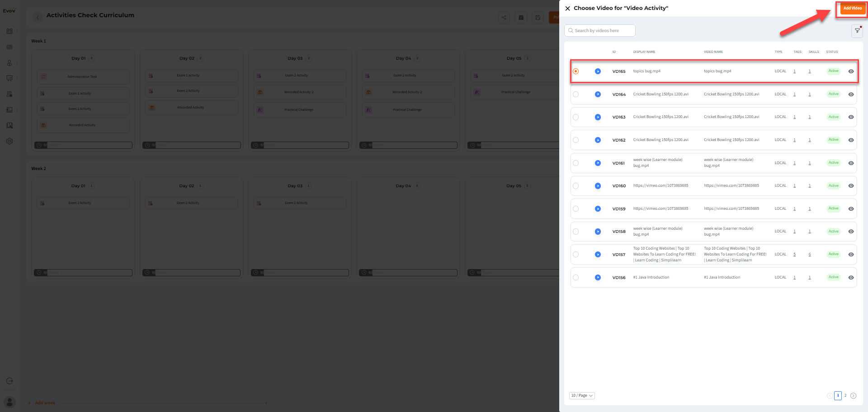
Task: Close the Choose Video panel
Action: coord(567,9)
